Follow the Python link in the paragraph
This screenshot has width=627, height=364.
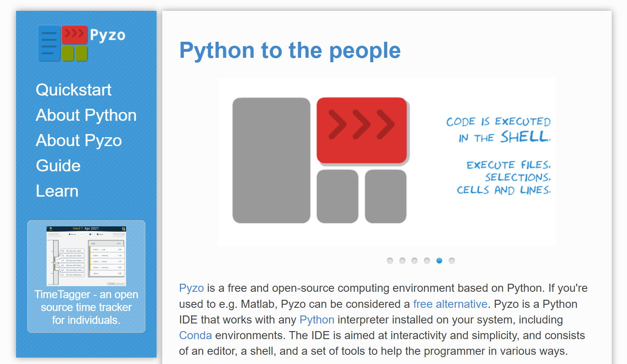[317, 320]
